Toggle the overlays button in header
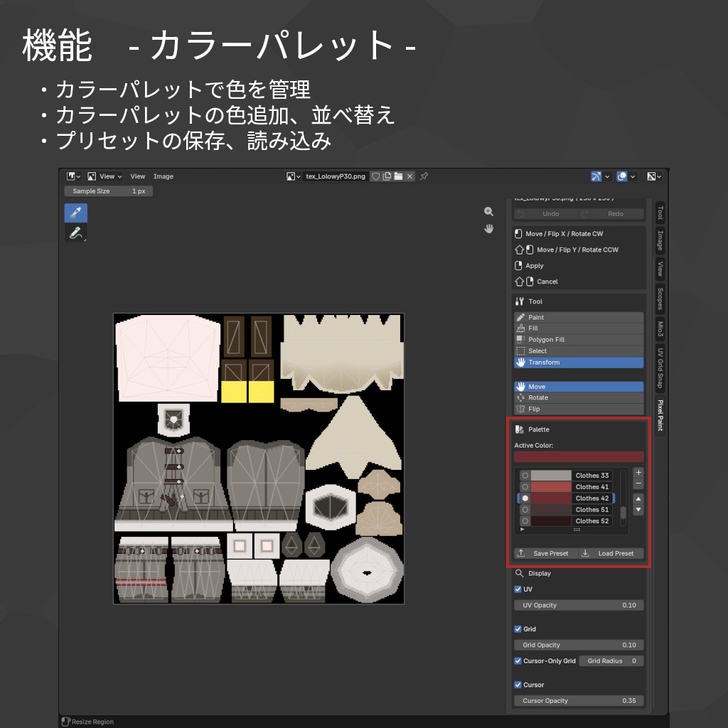Viewport: 728px width, 728px height. tap(621, 176)
